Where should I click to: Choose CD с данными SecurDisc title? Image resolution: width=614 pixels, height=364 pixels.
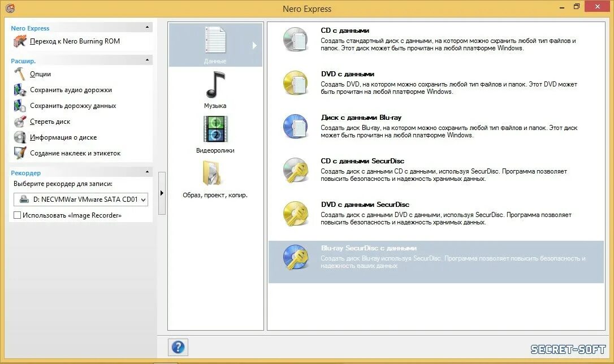pos(362,161)
